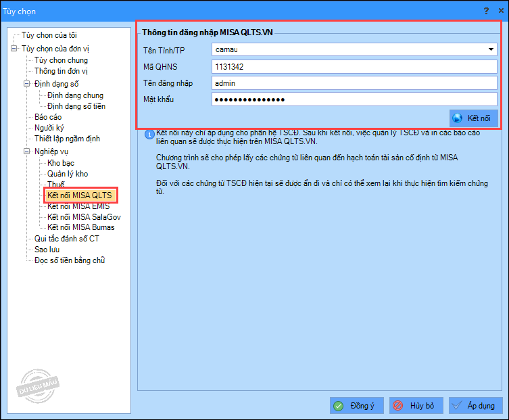Image resolution: width=509 pixels, height=420 pixels.
Task: Click the Thông tin đăng nhập MISA QLTS.VN heading
Action: click(208, 32)
